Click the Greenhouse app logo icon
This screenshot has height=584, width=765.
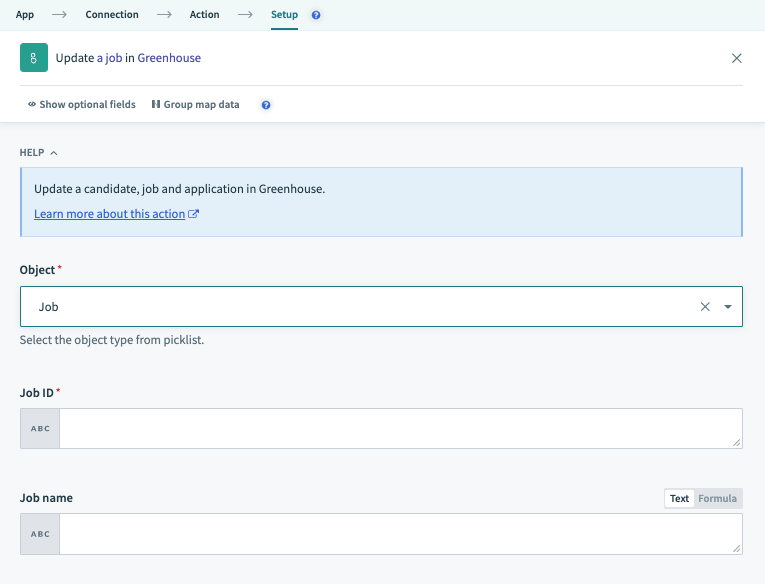(x=34, y=58)
